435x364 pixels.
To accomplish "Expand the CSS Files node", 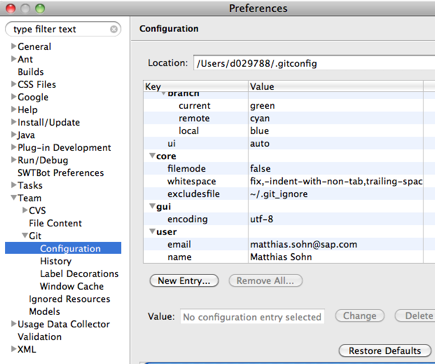I will (14, 84).
